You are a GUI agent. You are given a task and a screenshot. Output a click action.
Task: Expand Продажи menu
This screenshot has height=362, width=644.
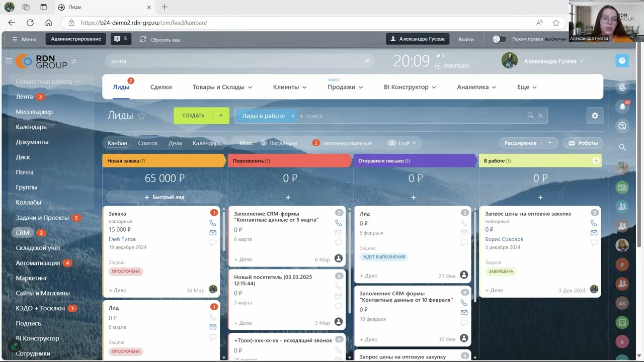pyautogui.click(x=345, y=87)
